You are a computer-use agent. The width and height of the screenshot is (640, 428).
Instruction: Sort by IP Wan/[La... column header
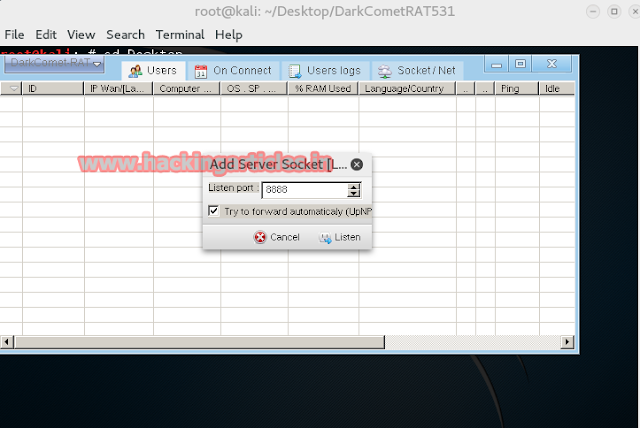click(x=118, y=89)
